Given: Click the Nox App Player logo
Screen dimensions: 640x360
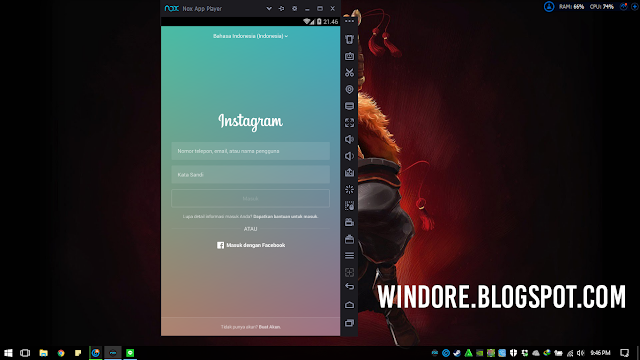Looking at the screenshot, I should (x=171, y=9).
